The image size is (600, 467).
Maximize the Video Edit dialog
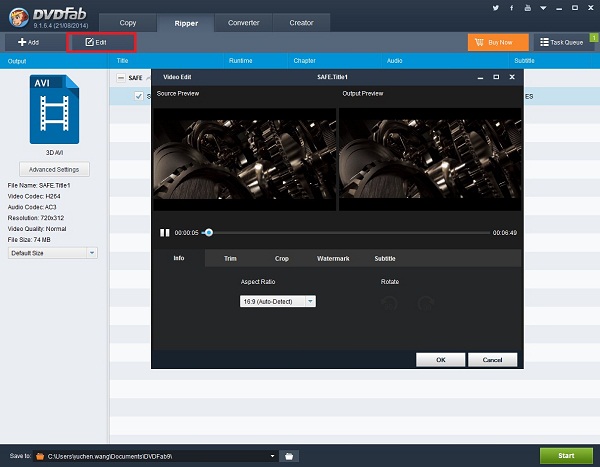(x=496, y=77)
